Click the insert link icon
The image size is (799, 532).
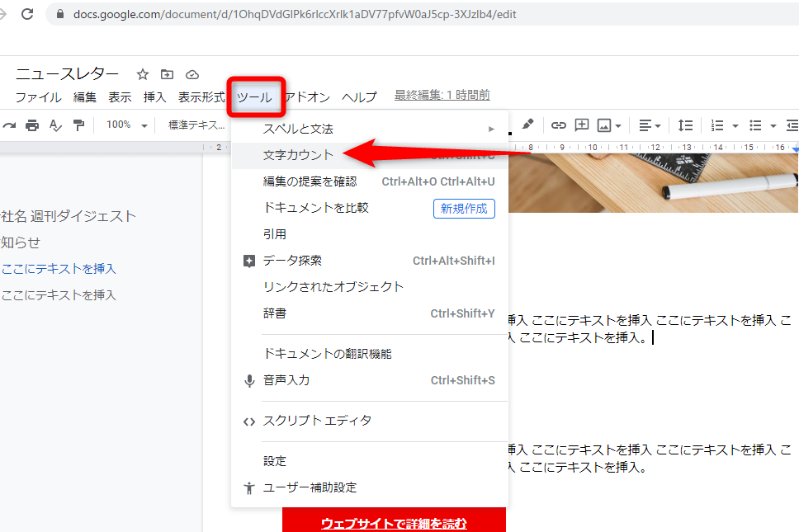559,125
